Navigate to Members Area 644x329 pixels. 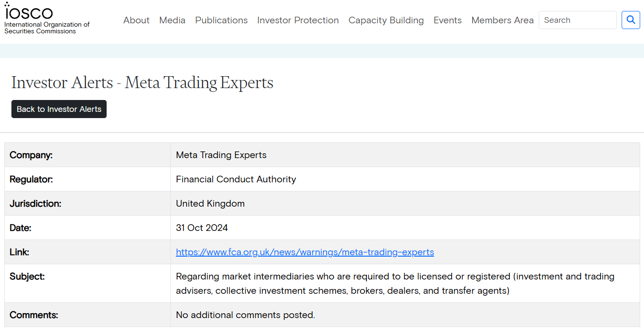(x=503, y=20)
